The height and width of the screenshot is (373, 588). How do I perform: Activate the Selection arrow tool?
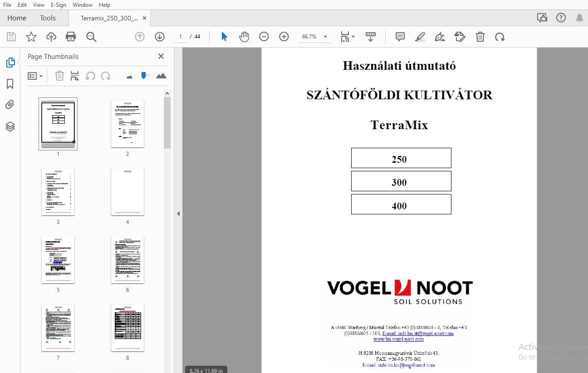[224, 37]
